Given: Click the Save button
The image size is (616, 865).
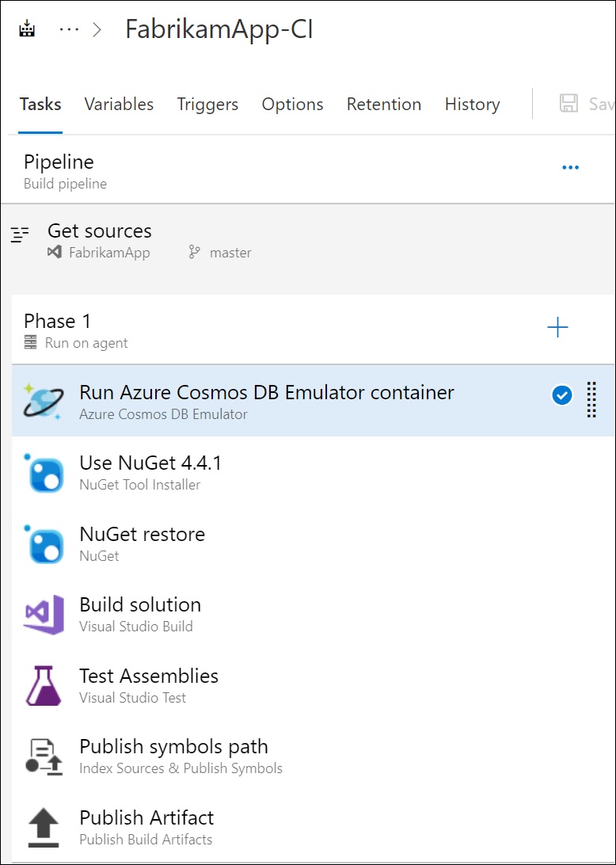Looking at the screenshot, I should pyautogui.click(x=587, y=105).
